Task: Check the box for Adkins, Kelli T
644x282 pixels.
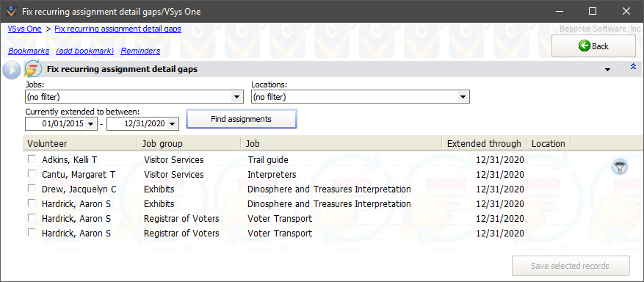Action: (x=32, y=159)
